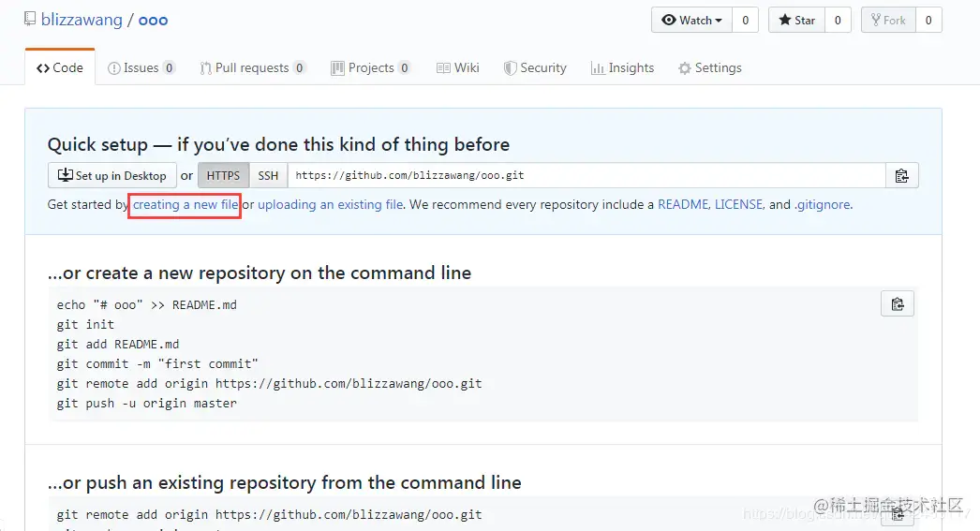
Task: Click the Pull requests tab merge icon
Action: [x=205, y=68]
